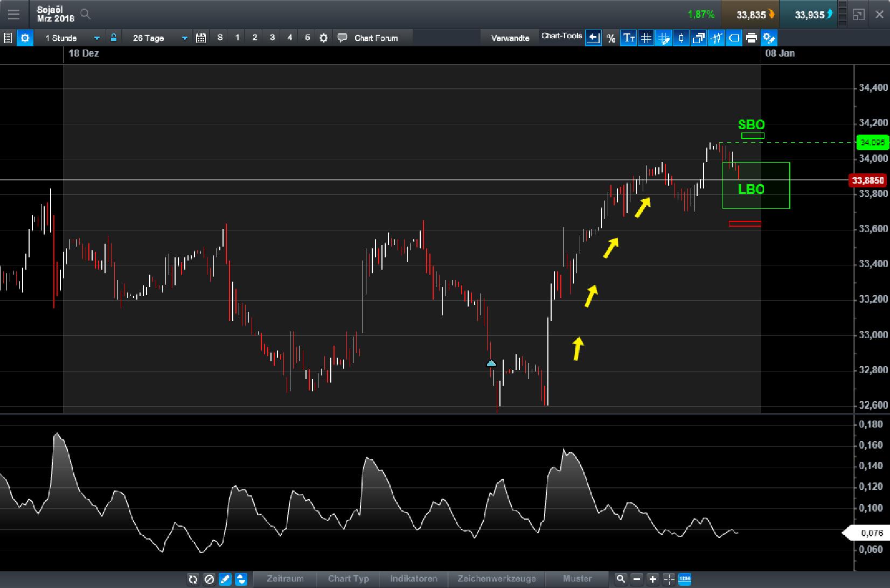This screenshot has width=890, height=588.
Task: Enable the crosshair toggle in bottom toolbar
Action: coord(670,579)
